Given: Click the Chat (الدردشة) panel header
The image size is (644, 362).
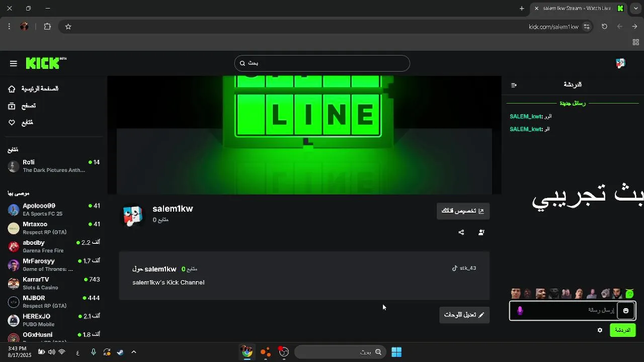Looking at the screenshot, I should pos(573,84).
